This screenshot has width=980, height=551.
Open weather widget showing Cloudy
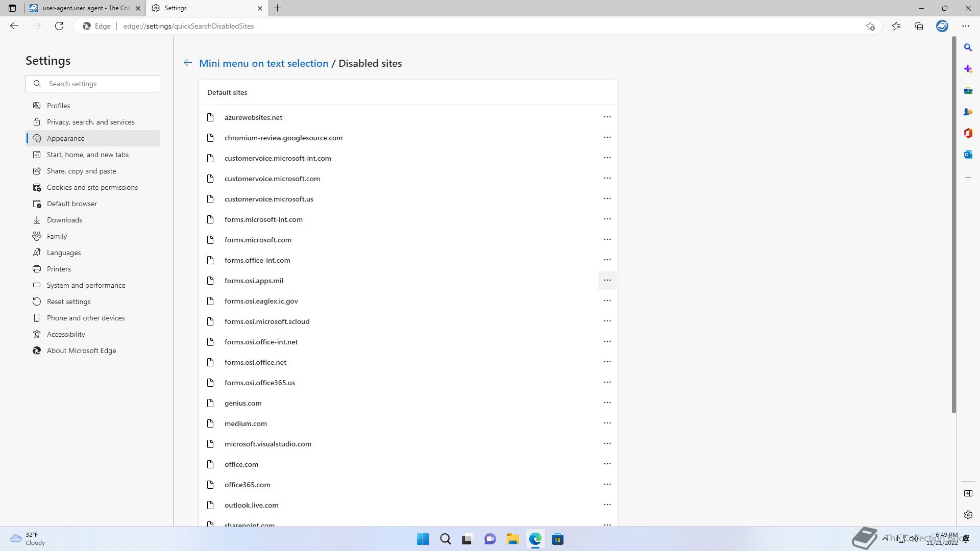[28, 539]
